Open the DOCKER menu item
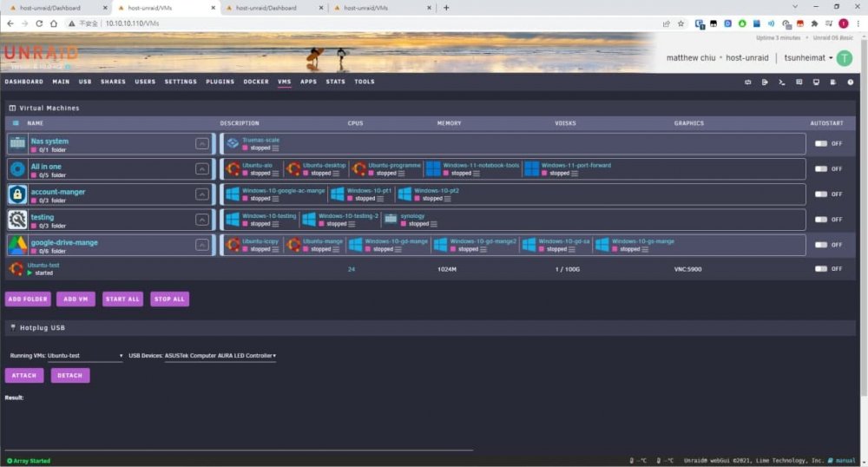Screen dimensions: 868x467 (256, 82)
